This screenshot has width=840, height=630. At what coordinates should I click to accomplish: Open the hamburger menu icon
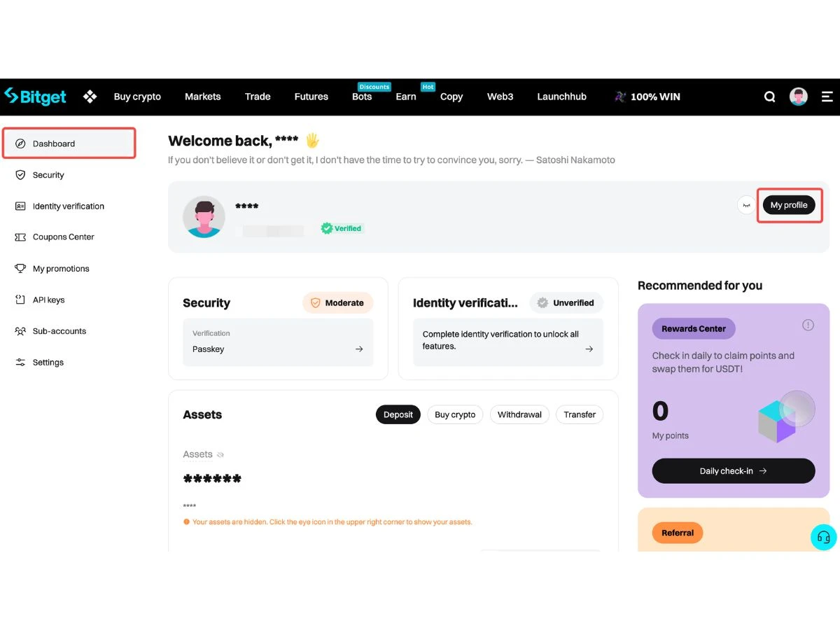click(827, 97)
